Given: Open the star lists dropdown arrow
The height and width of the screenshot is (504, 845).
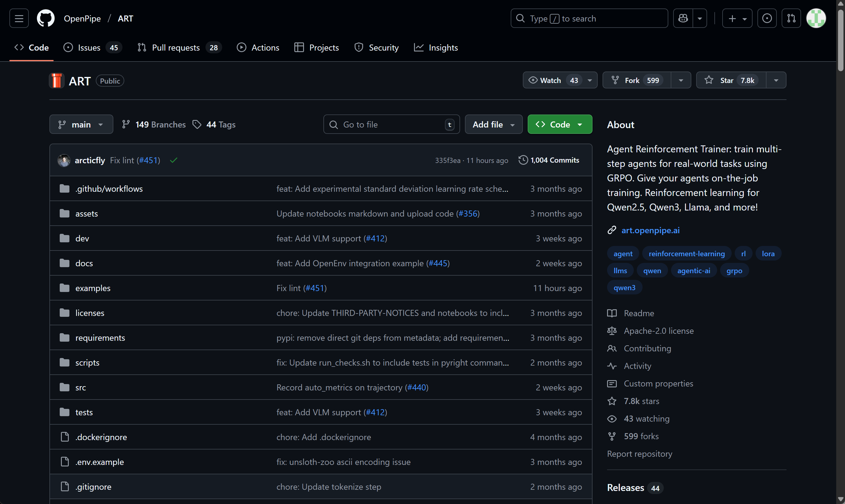Looking at the screenshot, I should tap(776, 80).
